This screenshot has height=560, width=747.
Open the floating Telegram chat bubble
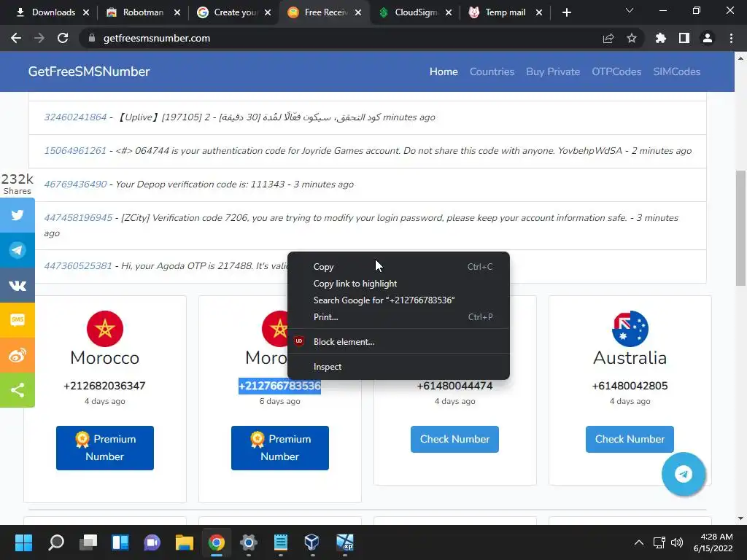683,474
